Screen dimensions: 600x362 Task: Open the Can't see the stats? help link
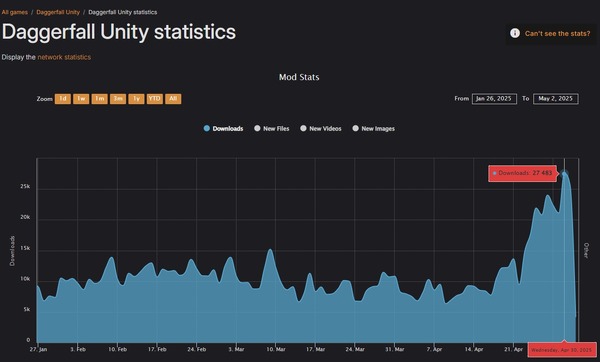[x=558, y=34]
